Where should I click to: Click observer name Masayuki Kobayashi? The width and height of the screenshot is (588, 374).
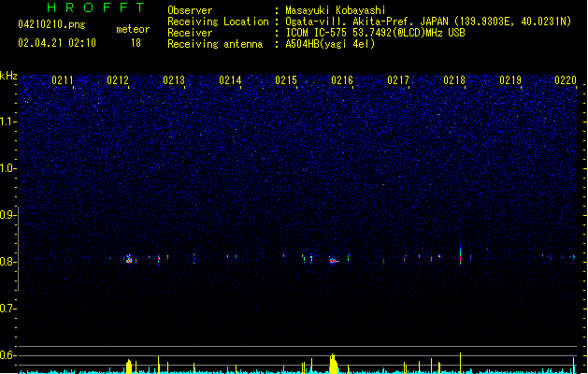coord(336,10)
